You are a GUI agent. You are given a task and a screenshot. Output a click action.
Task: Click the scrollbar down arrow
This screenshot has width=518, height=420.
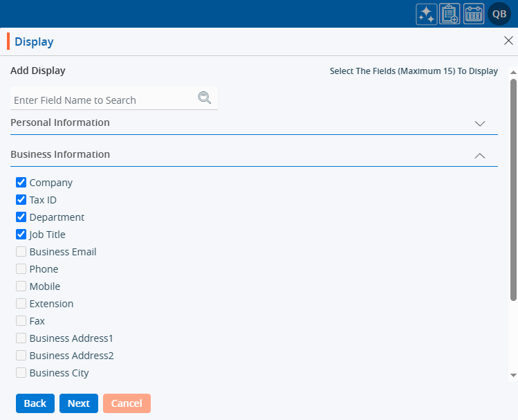coord(513,374)
